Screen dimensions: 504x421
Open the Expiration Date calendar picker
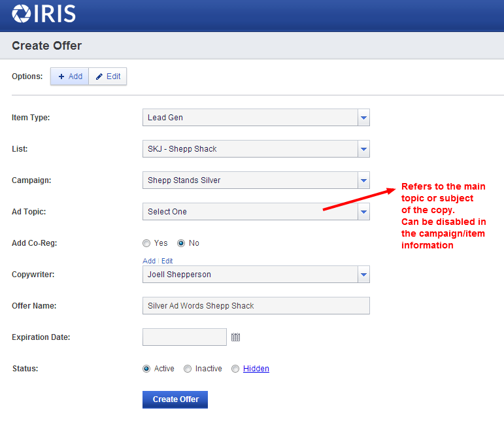click(235, 337)
